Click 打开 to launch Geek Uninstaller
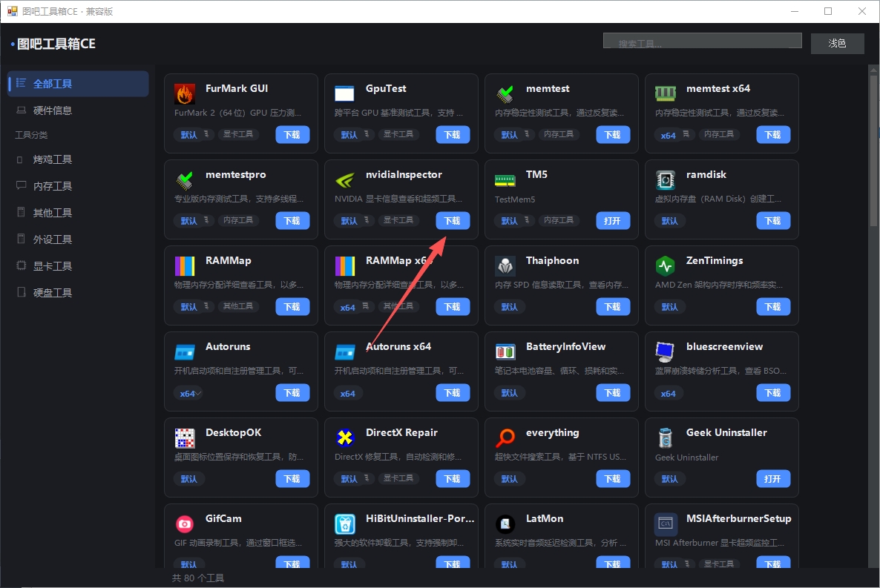Image resolution: width=880 pixels, height=588 pixels. click(773, 478)
